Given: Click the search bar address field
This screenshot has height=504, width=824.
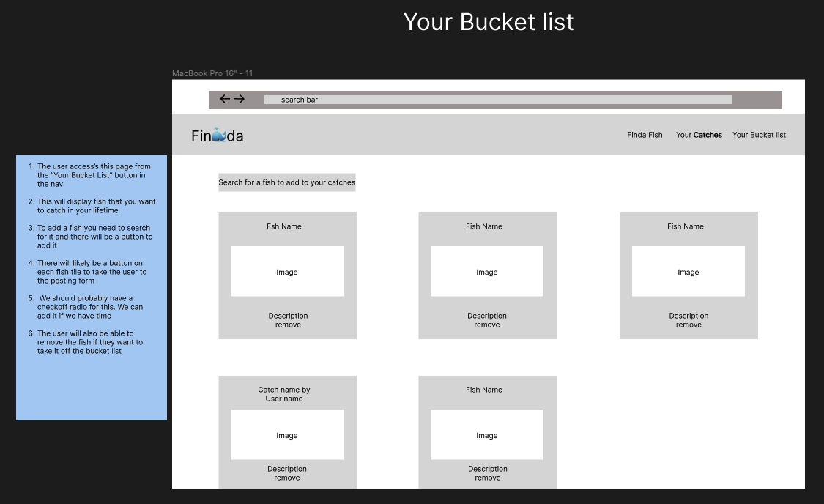Looking at the screenshot, I should (497, 100).
